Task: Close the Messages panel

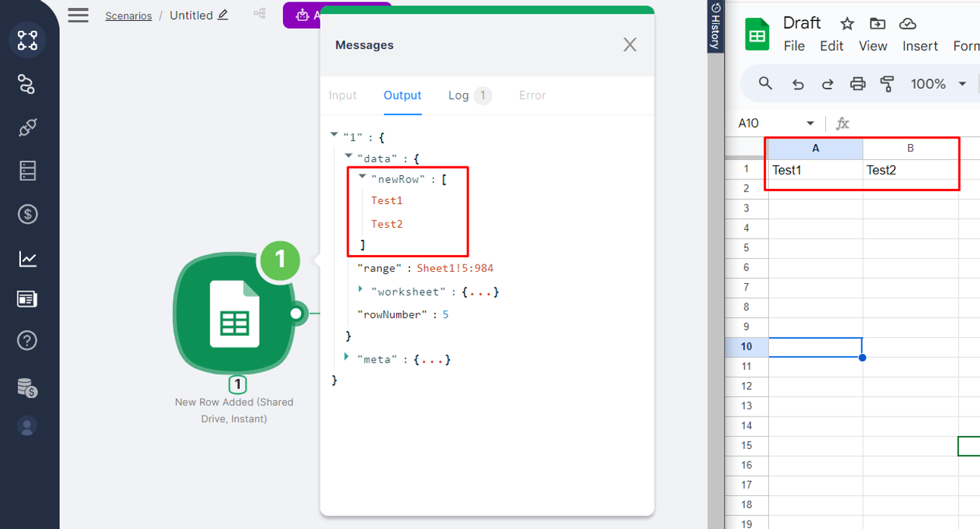Action: (629, 45)
